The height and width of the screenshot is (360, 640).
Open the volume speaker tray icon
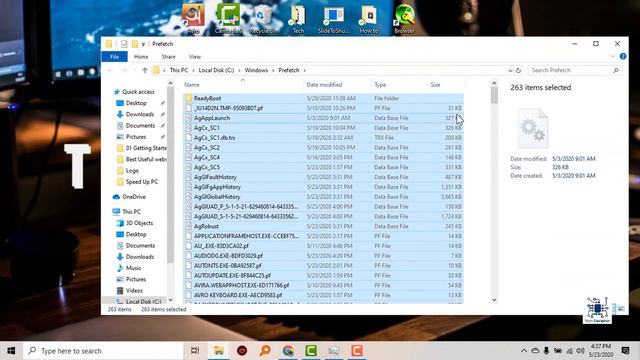pos(581,351)
